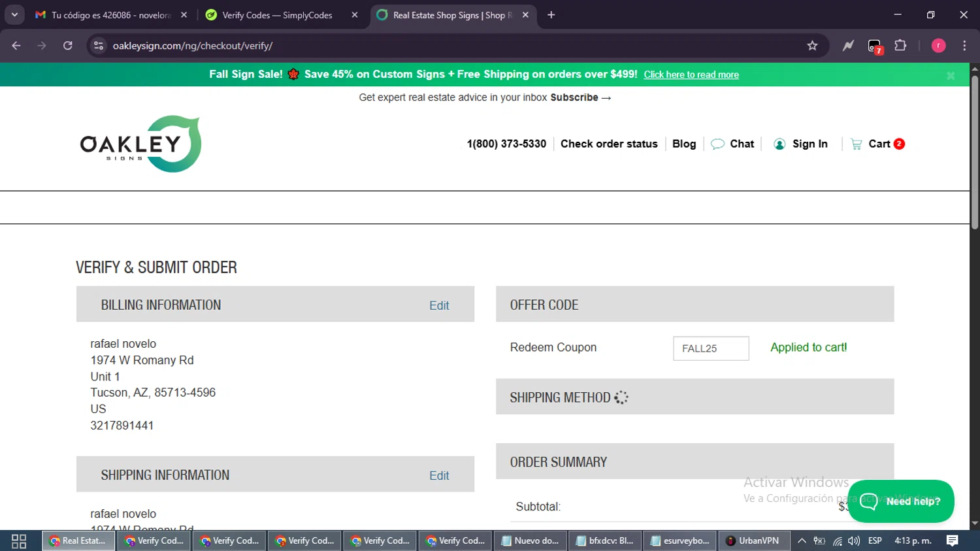Image resolution: width=980 pixels, height=551 pixels.
Task: Open esurveybo... taskbar item
Action: [680, 541]
